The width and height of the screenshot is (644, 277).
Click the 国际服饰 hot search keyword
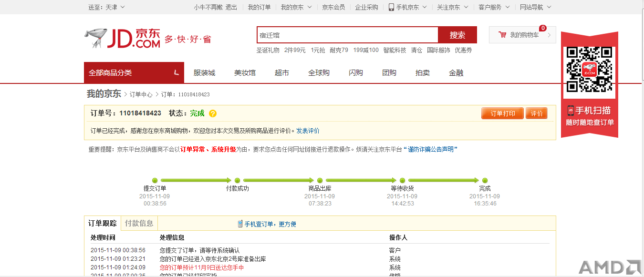pos(438,50)
